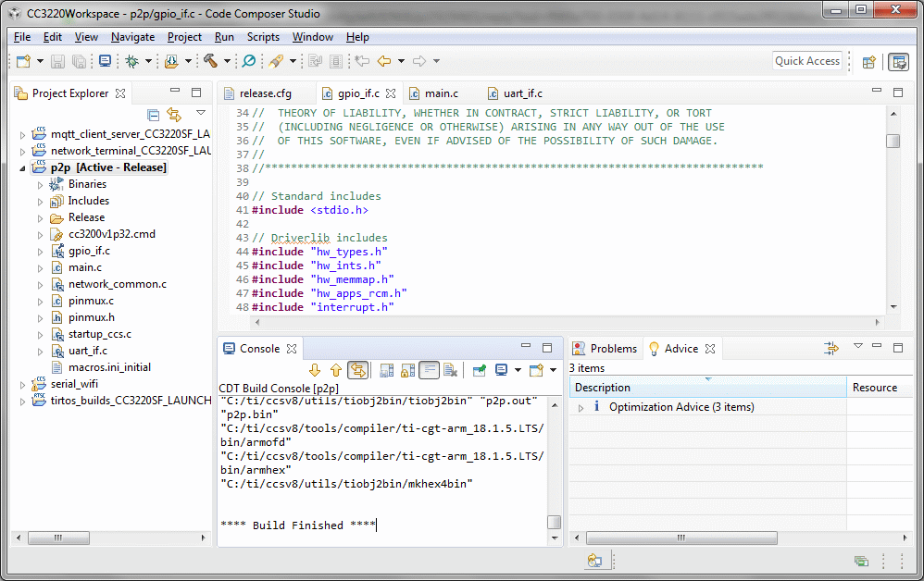This screenshot has width=924, height=581.
Task: Click the Clear Console icon
Action: pyautogui.click(x=450, y=370)
